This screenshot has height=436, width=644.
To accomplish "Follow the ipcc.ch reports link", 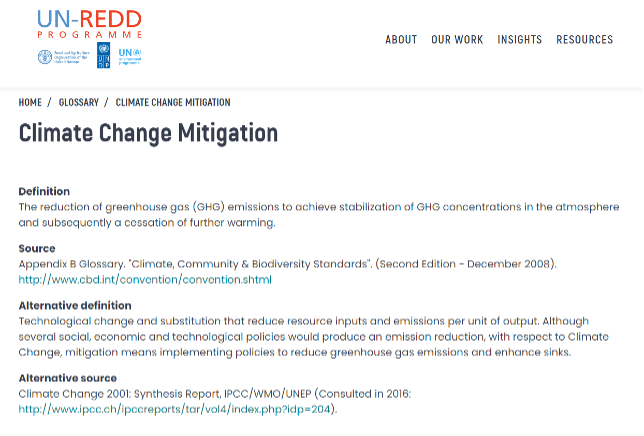I will [177, 409].
